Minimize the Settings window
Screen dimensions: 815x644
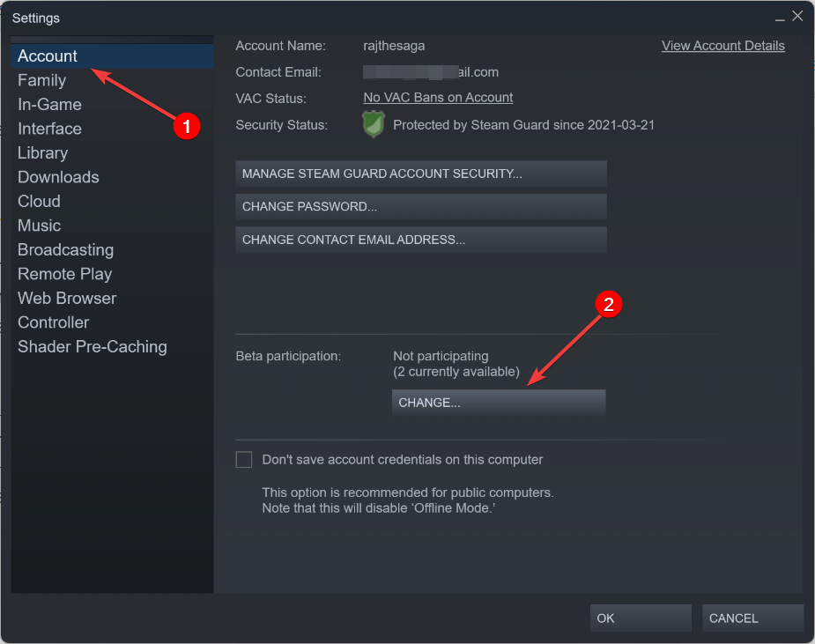780,18
